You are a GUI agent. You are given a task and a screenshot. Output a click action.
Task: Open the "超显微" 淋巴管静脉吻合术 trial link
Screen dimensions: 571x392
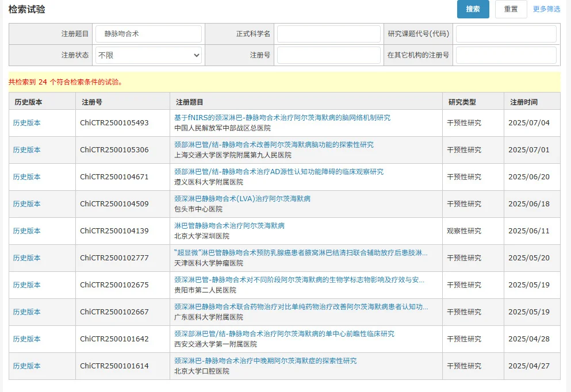pos(301,253)
